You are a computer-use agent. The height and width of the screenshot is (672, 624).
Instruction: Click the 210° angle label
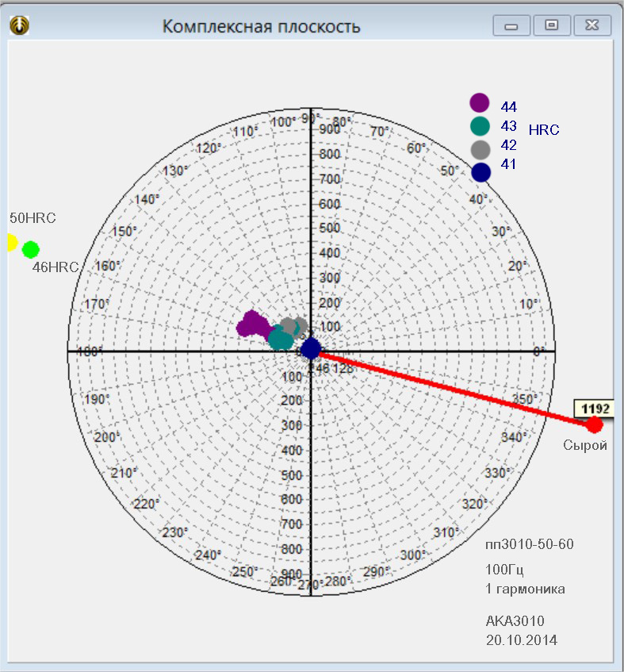pyautogui.click(x=124, y=473)
